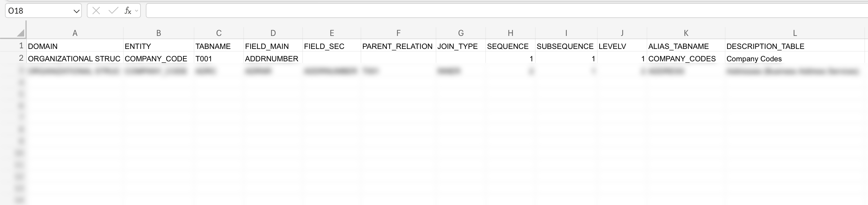Select column G header
The image size is (868, 205).
click(x=461, y=33)
